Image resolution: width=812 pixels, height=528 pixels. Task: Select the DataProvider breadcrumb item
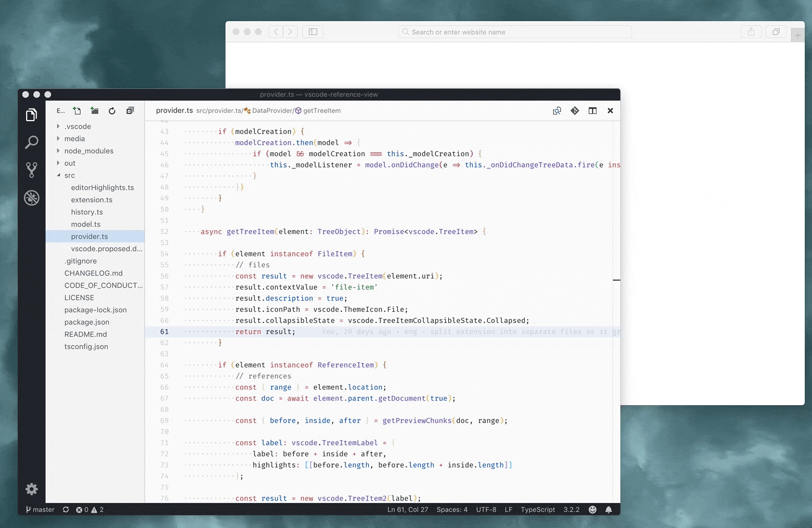coord(272,111)
